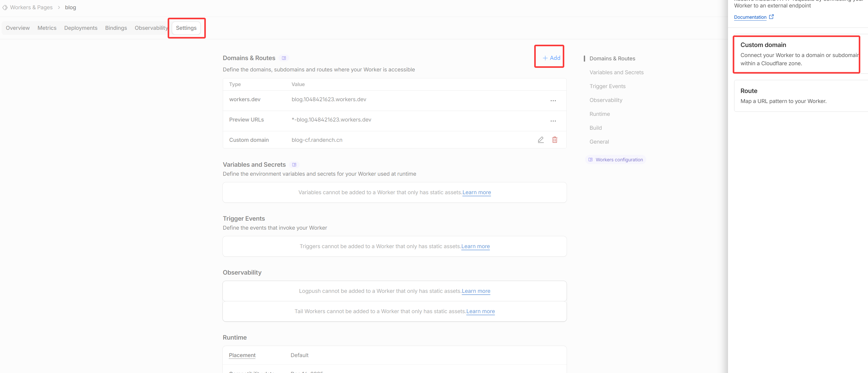Click docs icon beside Variables and Secrets heading
This screenshot has height=373, width=868.
click(x=294, y=165)
